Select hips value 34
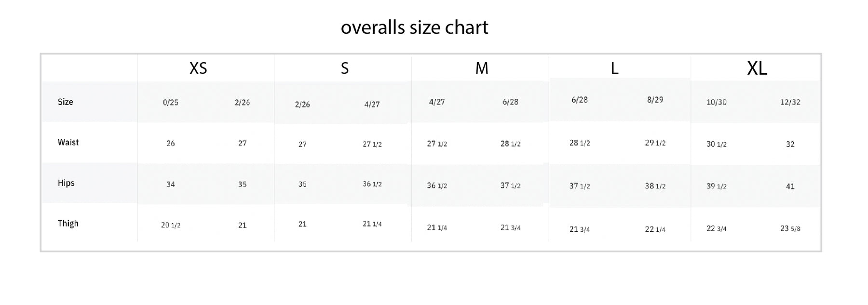 [x=171, y=184]
